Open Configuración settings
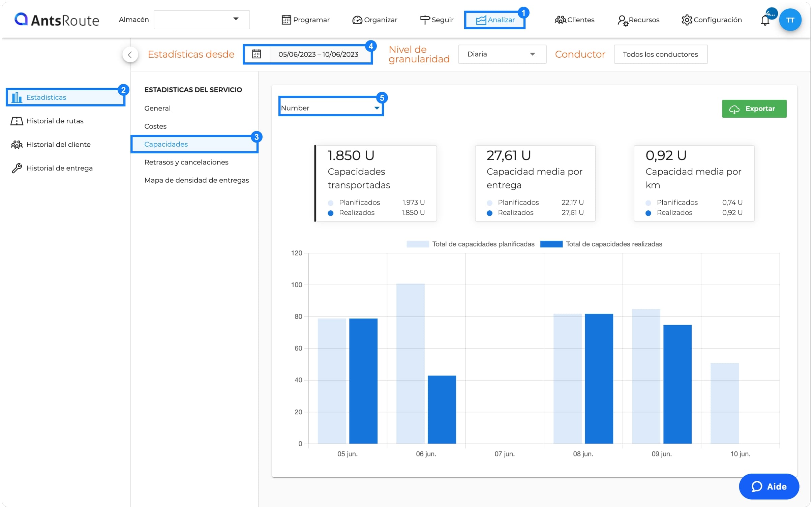The height and width of the screenshot is (509, 812). [711, 20]
